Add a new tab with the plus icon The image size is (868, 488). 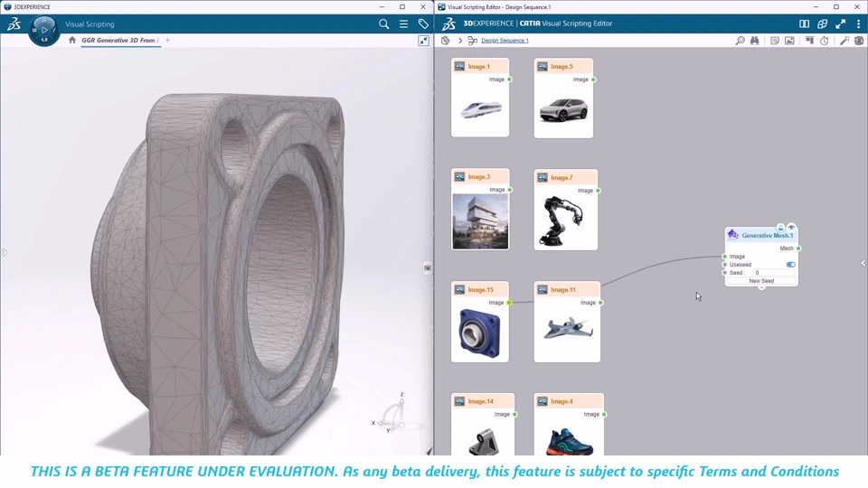point(168,41)
